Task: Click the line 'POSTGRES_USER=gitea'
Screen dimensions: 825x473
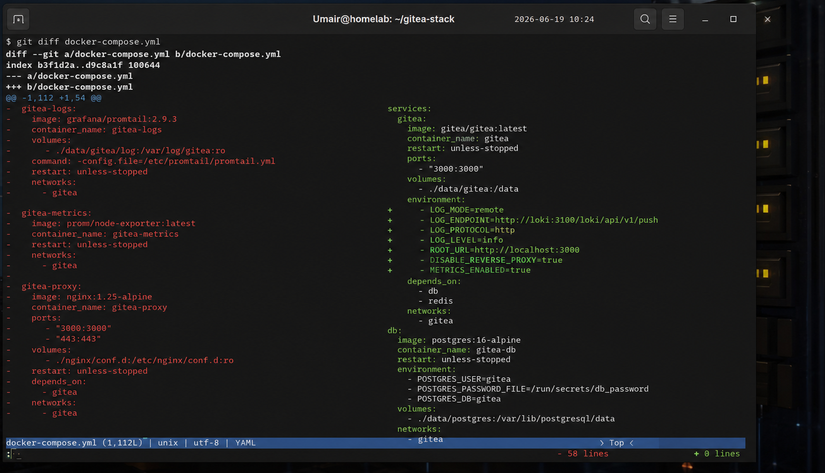Action: (464, 379)
